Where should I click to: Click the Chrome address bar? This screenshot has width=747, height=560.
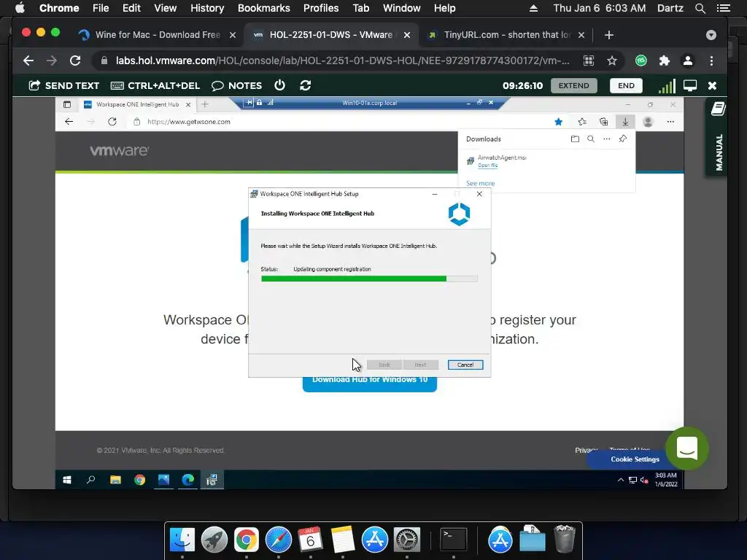pos(342,61)
